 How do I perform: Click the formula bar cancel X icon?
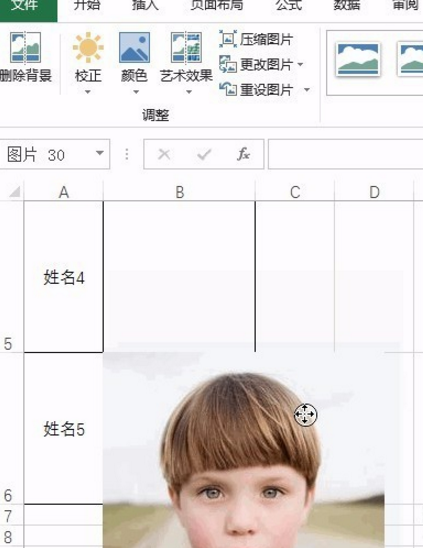(164, 154)
